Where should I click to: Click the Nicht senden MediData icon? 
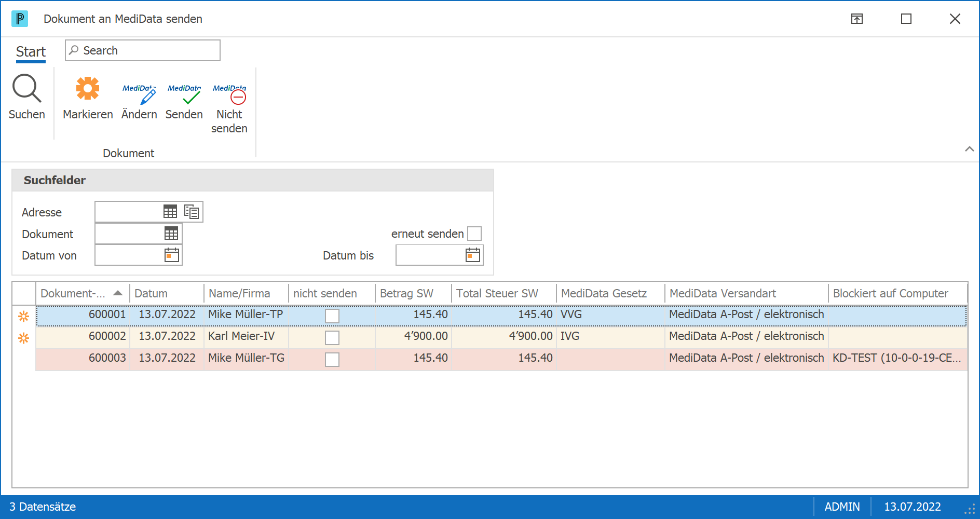click(229, 93)
